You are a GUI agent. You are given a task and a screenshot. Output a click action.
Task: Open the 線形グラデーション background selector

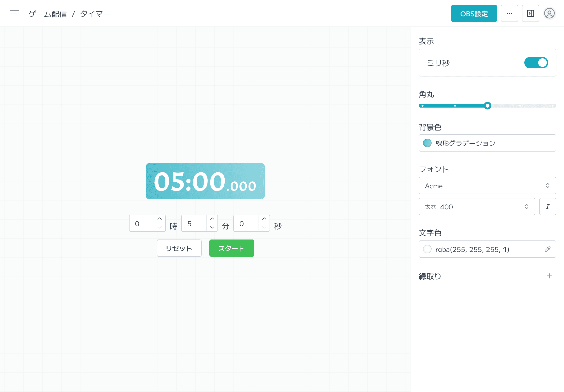(x=487, y=143)
